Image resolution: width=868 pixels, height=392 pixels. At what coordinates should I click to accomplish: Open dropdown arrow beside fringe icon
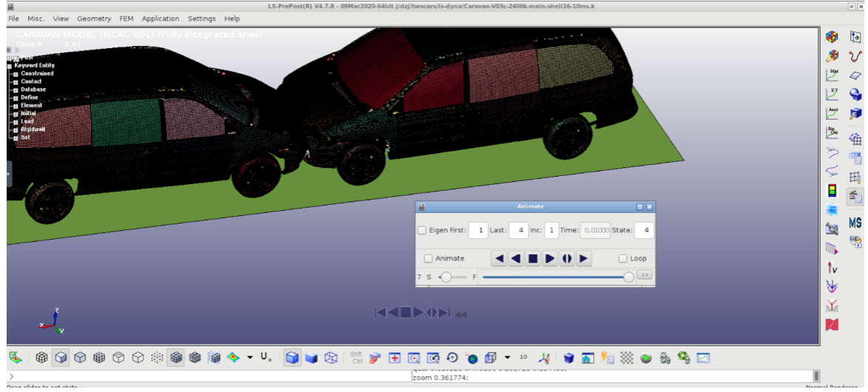pos(250,358)
